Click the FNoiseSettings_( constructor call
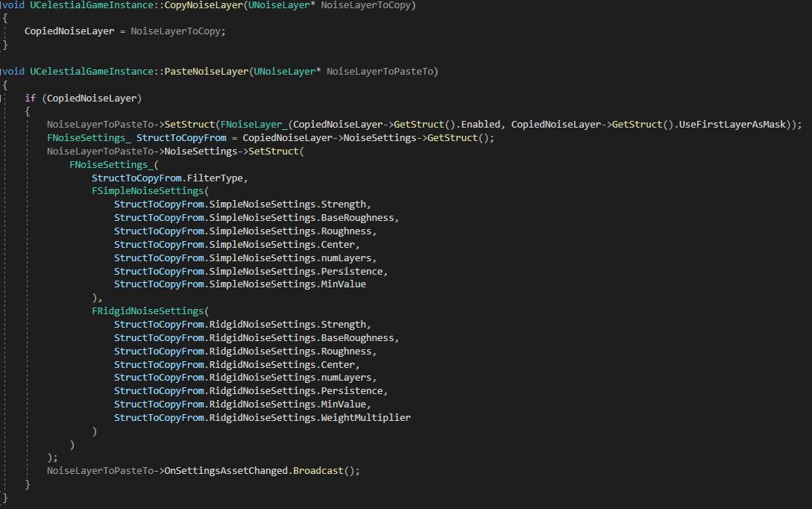The height and width of the screenshot is (509, 812). pos(114,165)
